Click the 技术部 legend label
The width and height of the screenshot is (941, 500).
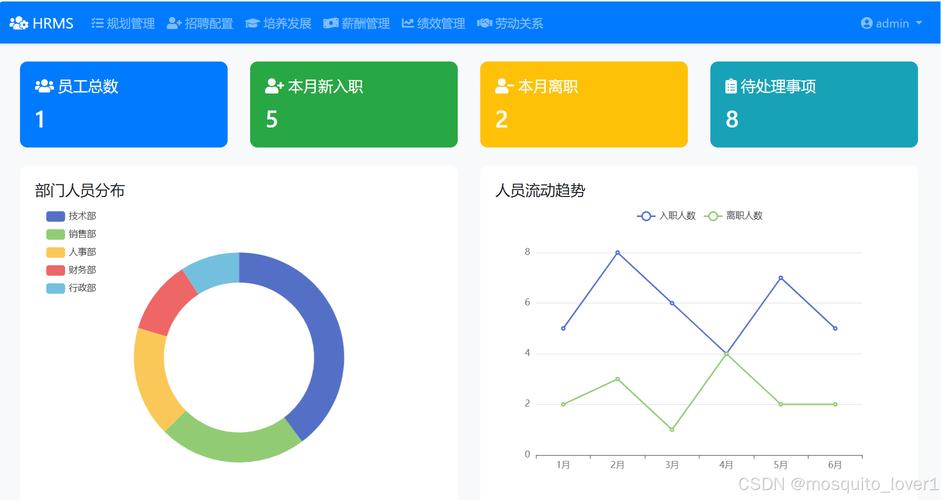click(82, 216)
